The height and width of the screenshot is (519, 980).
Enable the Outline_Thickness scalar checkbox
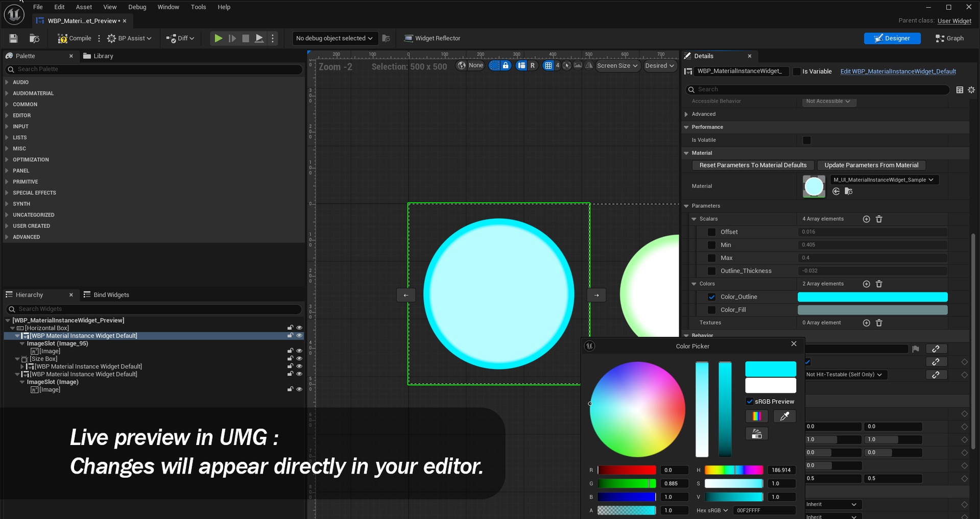pyautogui.click(x=711, y=271)
